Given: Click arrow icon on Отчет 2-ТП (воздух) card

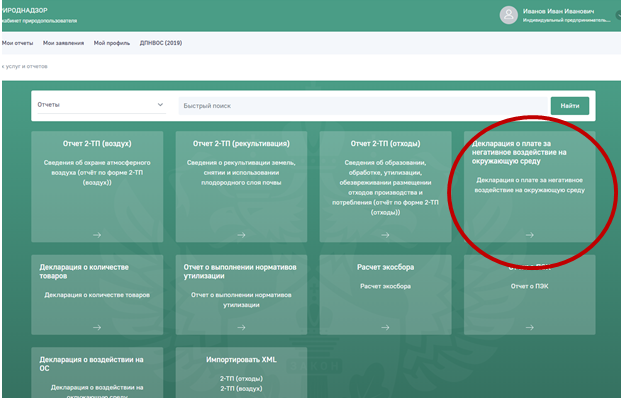Looking at the screenshot, I should tap(97, 235).
